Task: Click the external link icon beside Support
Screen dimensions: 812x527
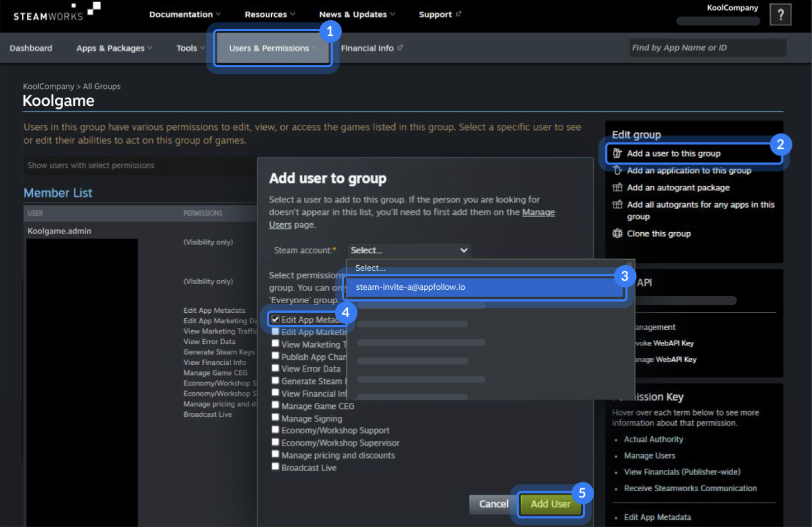Action: [459, 14]
